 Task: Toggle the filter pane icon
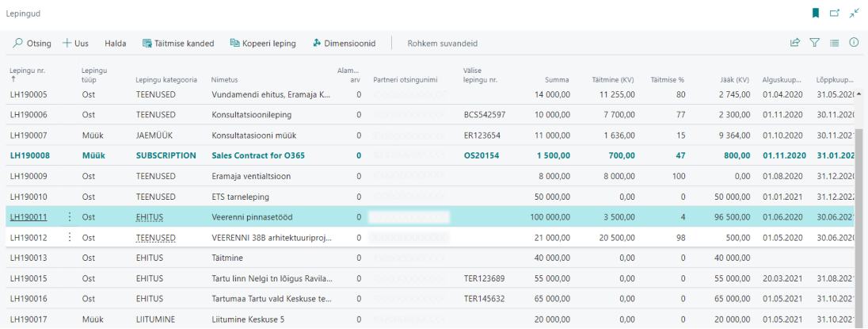814,43
